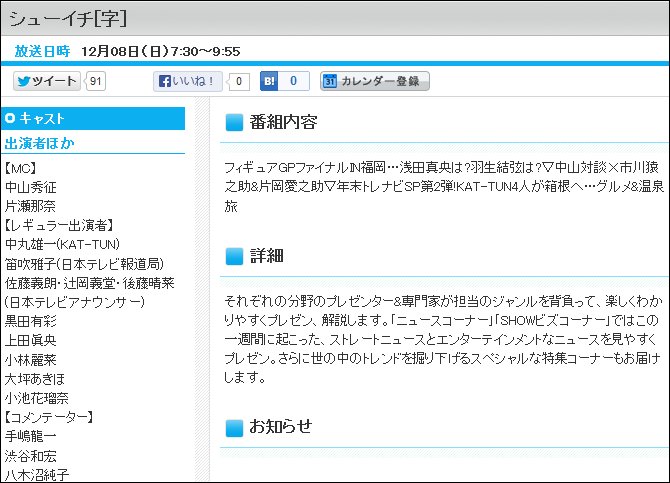Click the (日本テレビアナウンサー) line

pyautogui.click(x=75, y=302)
